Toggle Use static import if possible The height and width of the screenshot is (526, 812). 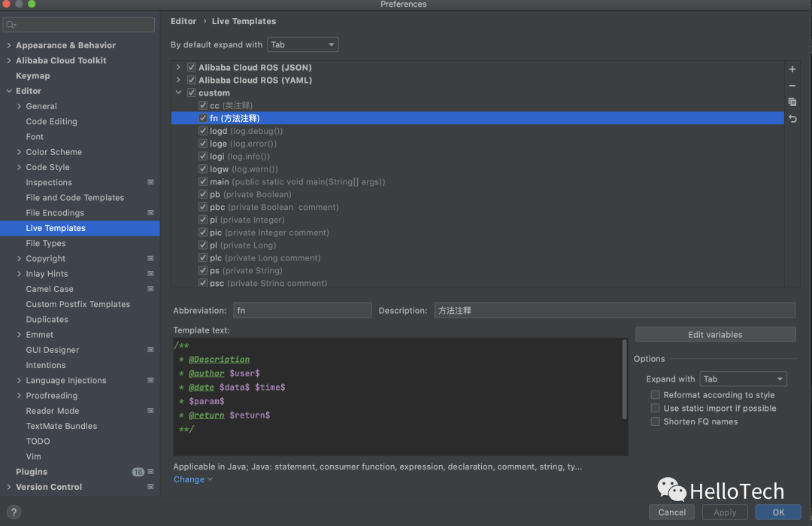pos(655,409)
